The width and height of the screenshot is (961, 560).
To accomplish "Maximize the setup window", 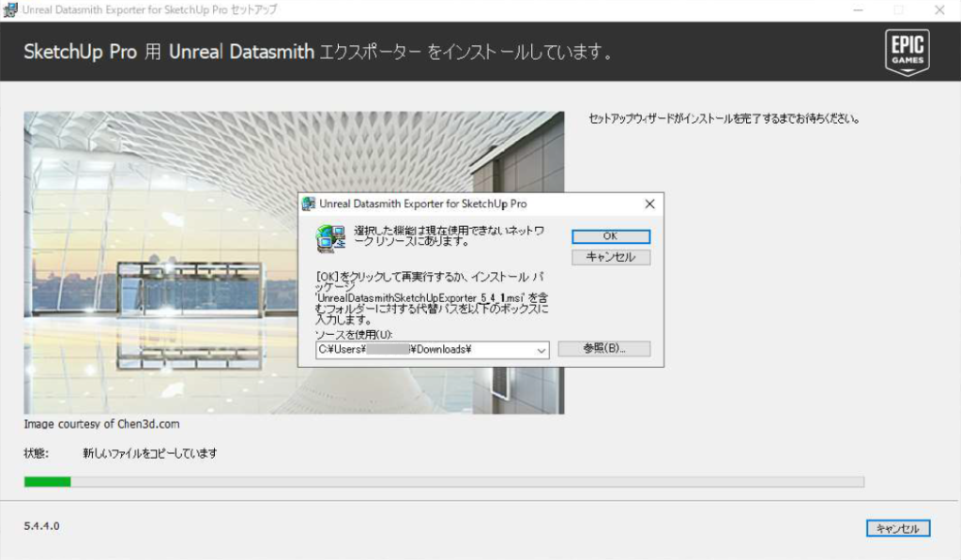I will (899, 9).
